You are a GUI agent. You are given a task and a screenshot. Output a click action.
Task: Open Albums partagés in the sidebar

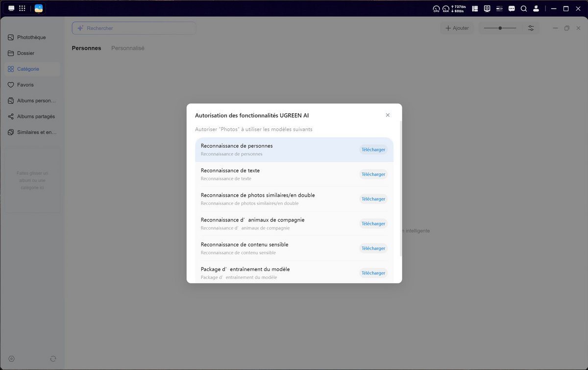coord(32,117)
